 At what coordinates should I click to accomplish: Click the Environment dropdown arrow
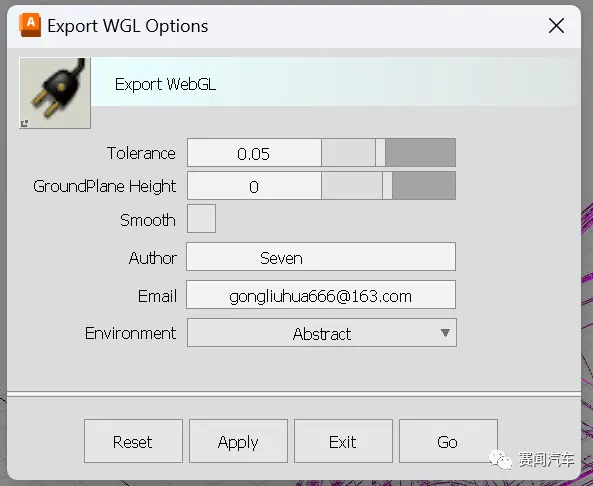[445, 333]
